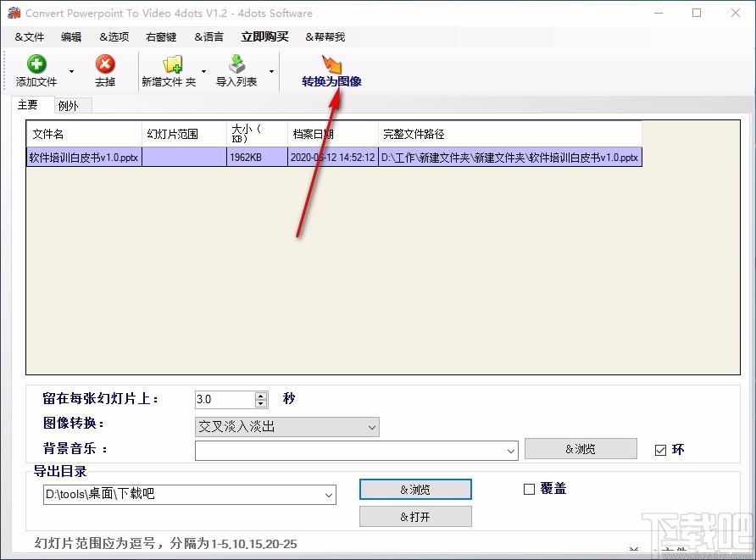Click &浏览 button for background music
This screenshot has height=560, width=756.
[581, 449]
